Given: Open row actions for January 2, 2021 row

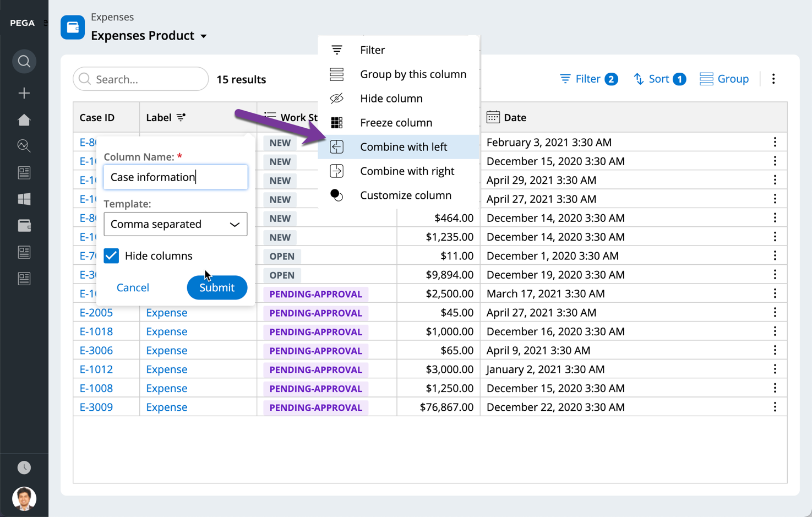Looking at the screenshot, I should coord(775,369).
